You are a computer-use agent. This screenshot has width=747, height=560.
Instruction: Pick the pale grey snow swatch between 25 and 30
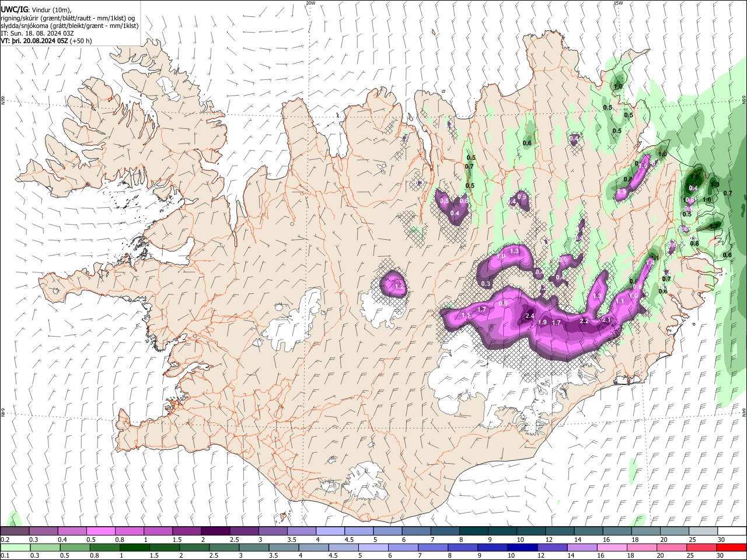click(x=704, y=531)
